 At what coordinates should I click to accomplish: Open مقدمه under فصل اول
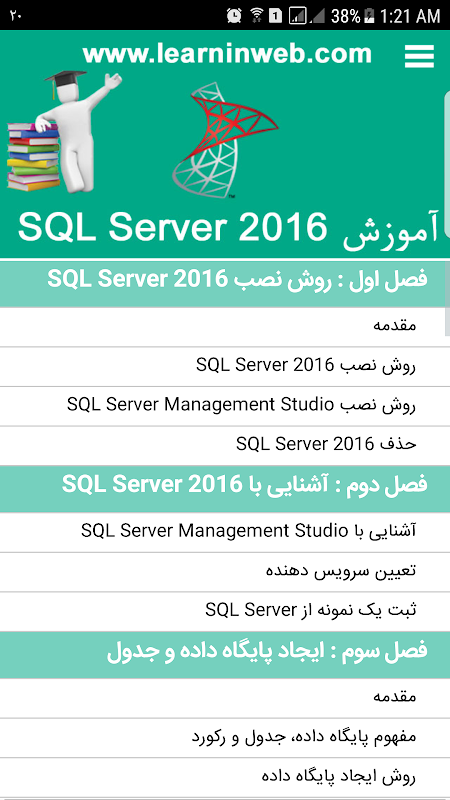pos(225,327)
